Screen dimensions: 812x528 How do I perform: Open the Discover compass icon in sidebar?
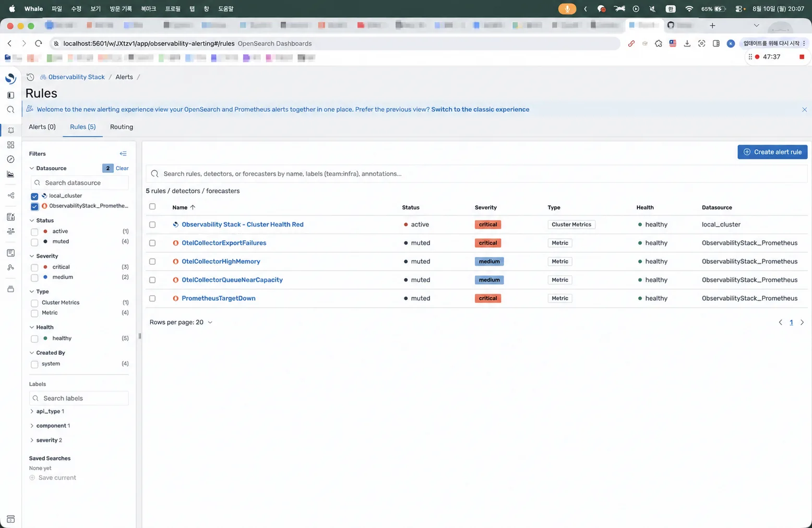point(10,159)
